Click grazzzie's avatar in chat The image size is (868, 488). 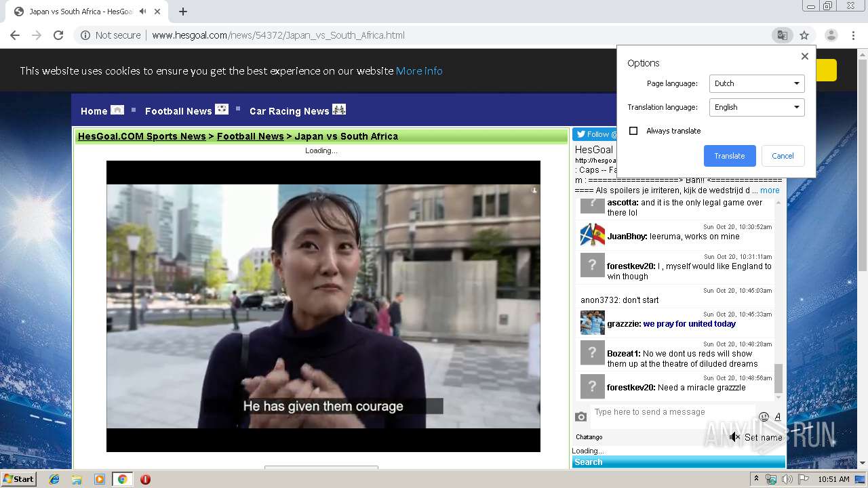[592, 323]
